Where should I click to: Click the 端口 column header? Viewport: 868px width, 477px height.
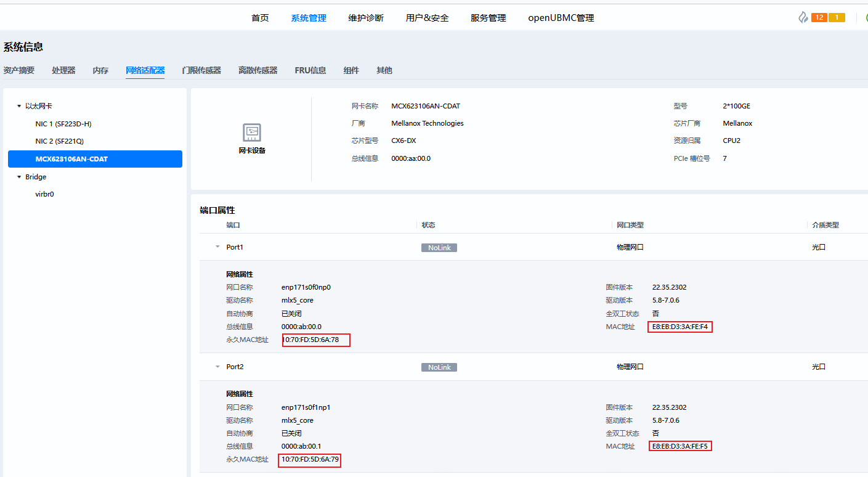pos(233,225)
